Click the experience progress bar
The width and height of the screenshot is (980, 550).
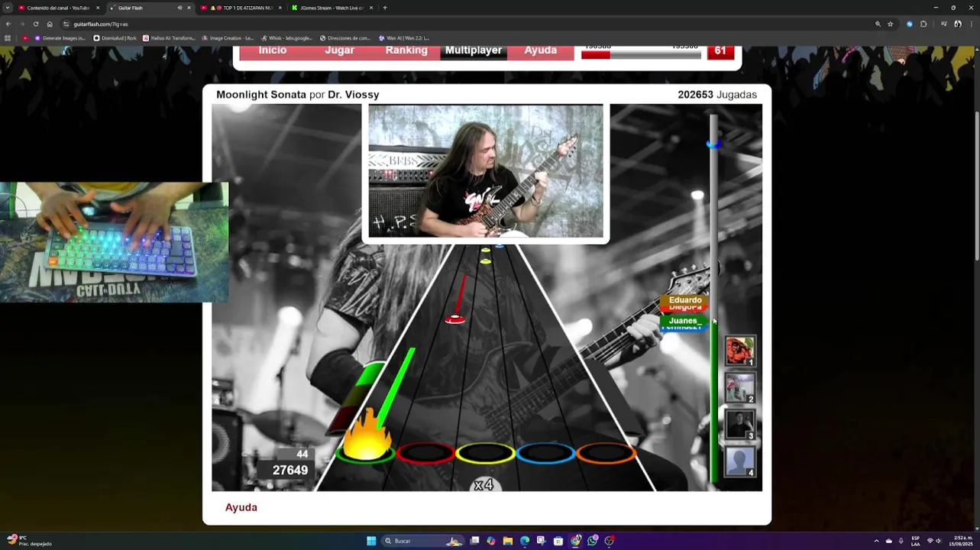click(641, 54)
